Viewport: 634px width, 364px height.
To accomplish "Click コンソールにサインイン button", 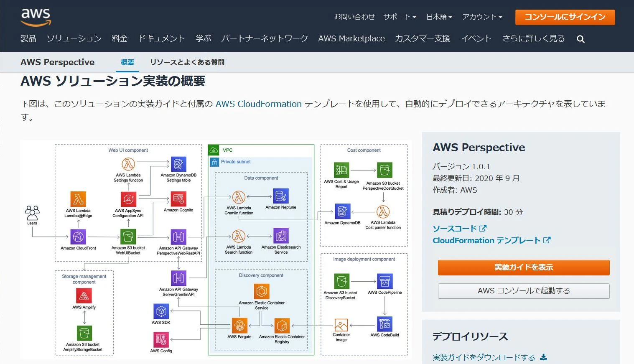I will [565, 17].
